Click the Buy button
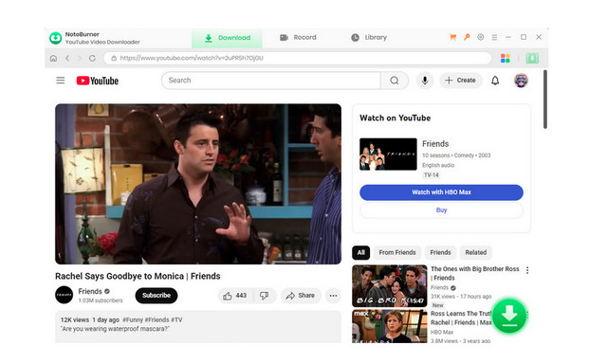The height and width of the screenshot is (364, 589). tap(441, 210)
